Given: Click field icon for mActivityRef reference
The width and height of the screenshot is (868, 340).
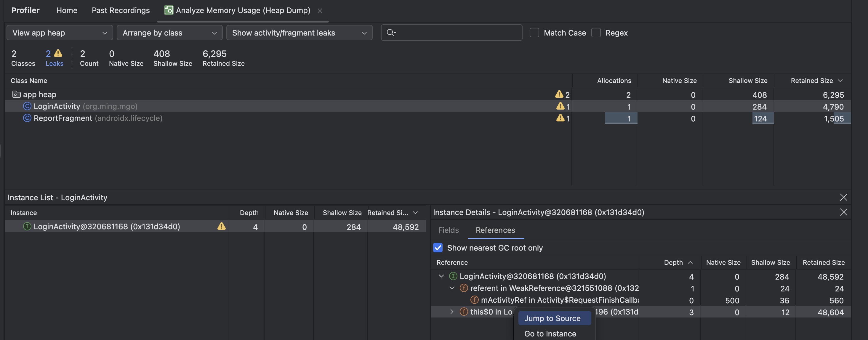Looking at the screenshot, I should (474, 300).
